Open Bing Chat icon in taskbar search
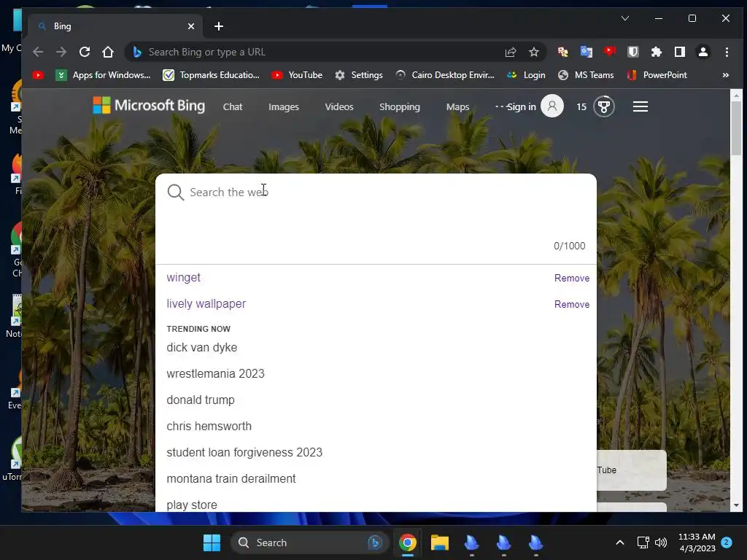 pyautogui.click(x=375, y=542)
